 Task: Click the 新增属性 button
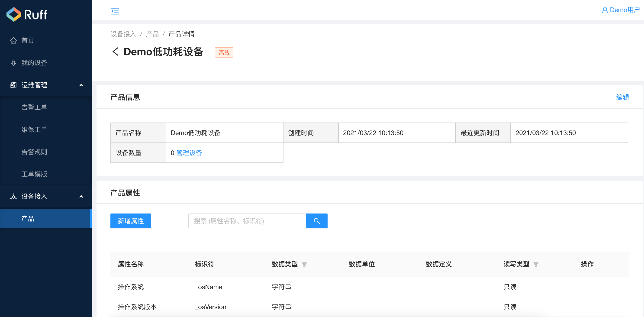click(x=131, y=221)
